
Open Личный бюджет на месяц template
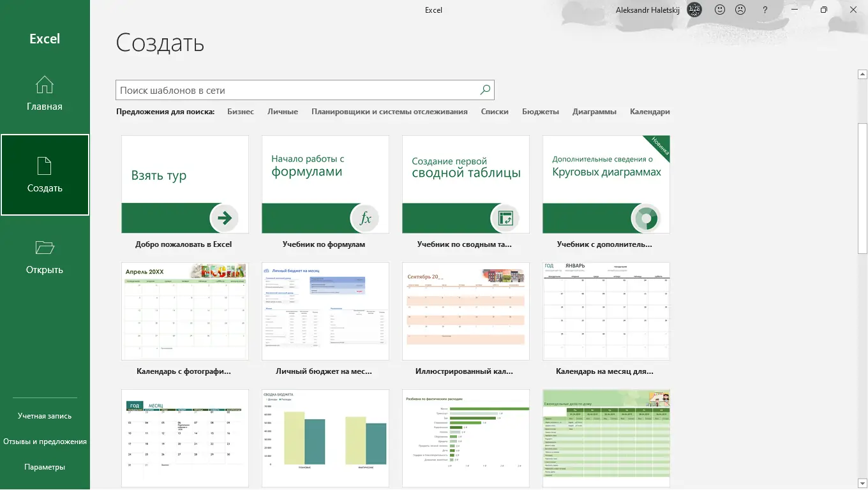tap(325, 311)
